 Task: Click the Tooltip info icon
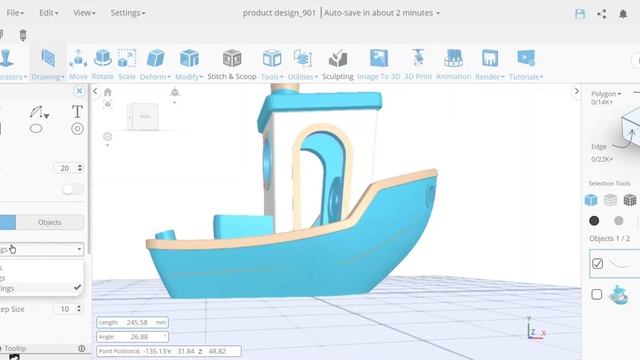coord(82,348)
